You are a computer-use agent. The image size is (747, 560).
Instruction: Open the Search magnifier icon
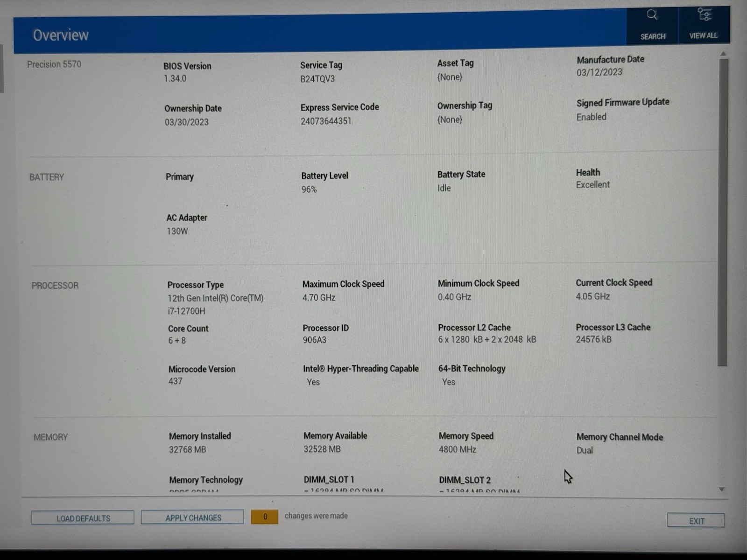coord(652,15)
